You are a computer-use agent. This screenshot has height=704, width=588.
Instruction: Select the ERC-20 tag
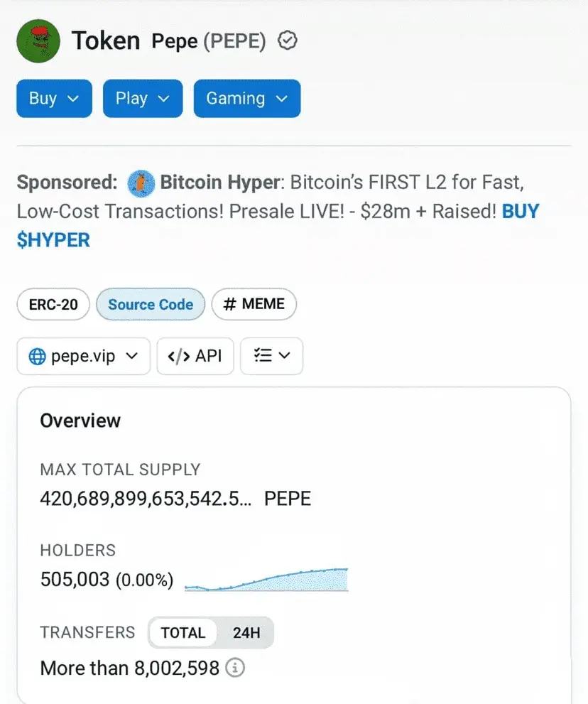(53, 305)
